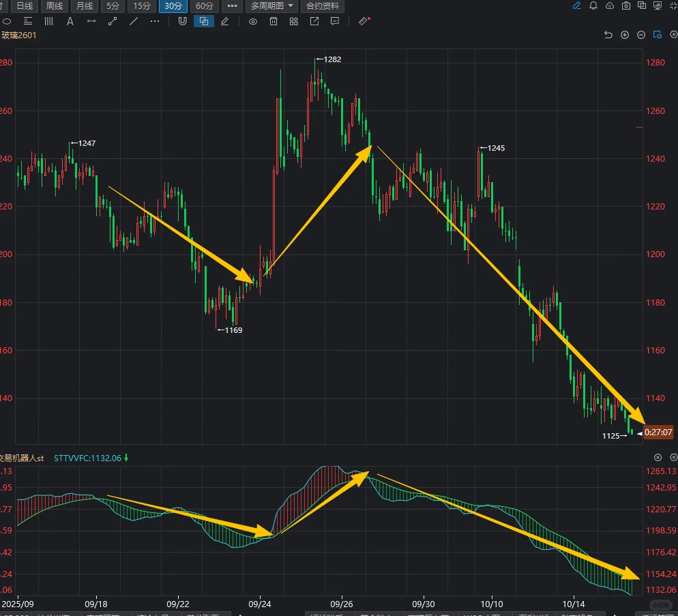
Task: Select the horizontal levels line tool
Action: [x=28, y=21]
